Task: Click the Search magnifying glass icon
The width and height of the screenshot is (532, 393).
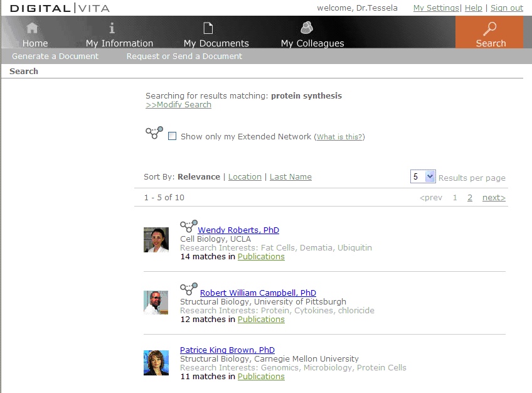Action: 490,28
